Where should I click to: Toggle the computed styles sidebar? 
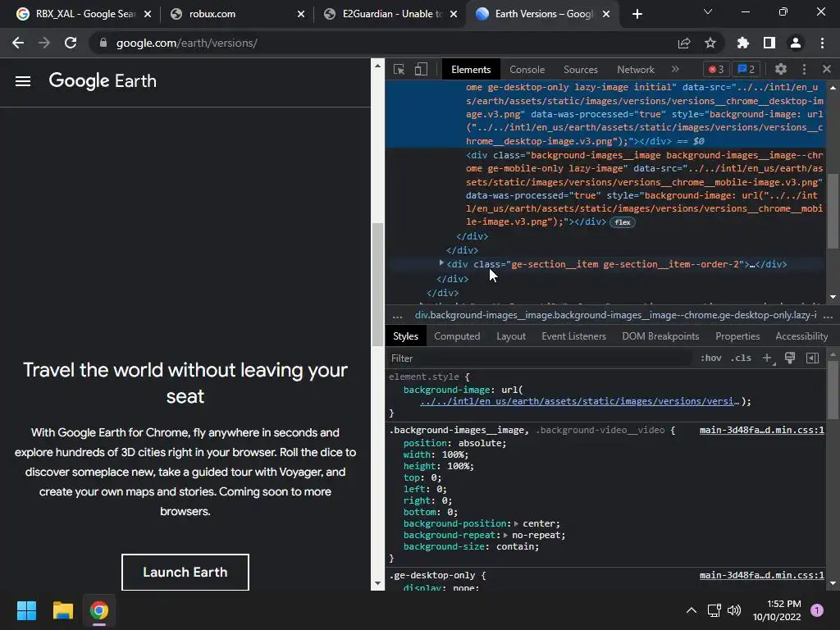pyautogui.click(x=813, y=358)
